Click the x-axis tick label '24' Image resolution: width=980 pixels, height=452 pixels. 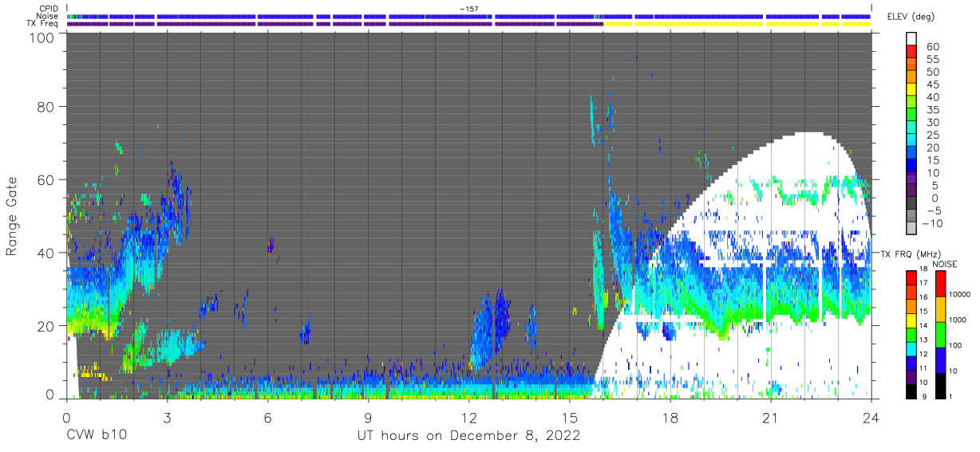(x=871, y=417)
